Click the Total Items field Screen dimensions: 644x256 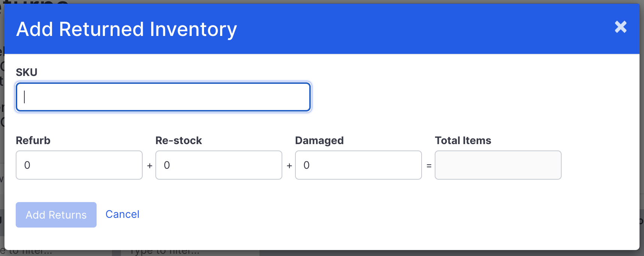tap(498, 165)
